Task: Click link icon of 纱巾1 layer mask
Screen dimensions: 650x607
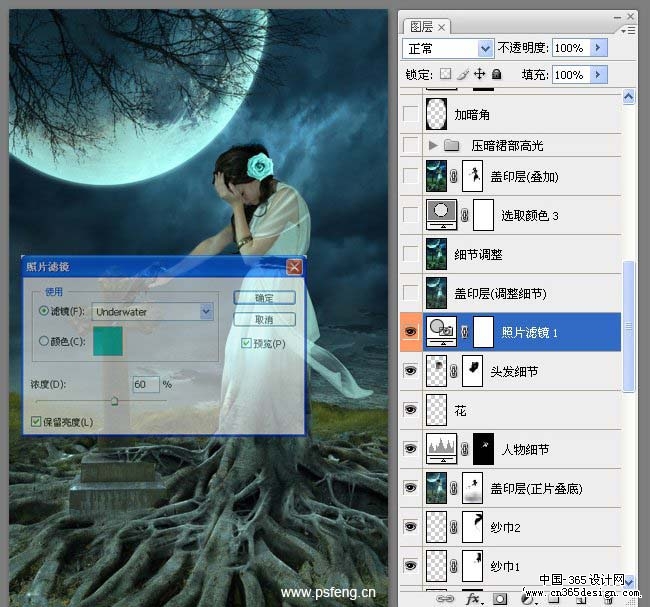Action: tap(454, 566)
